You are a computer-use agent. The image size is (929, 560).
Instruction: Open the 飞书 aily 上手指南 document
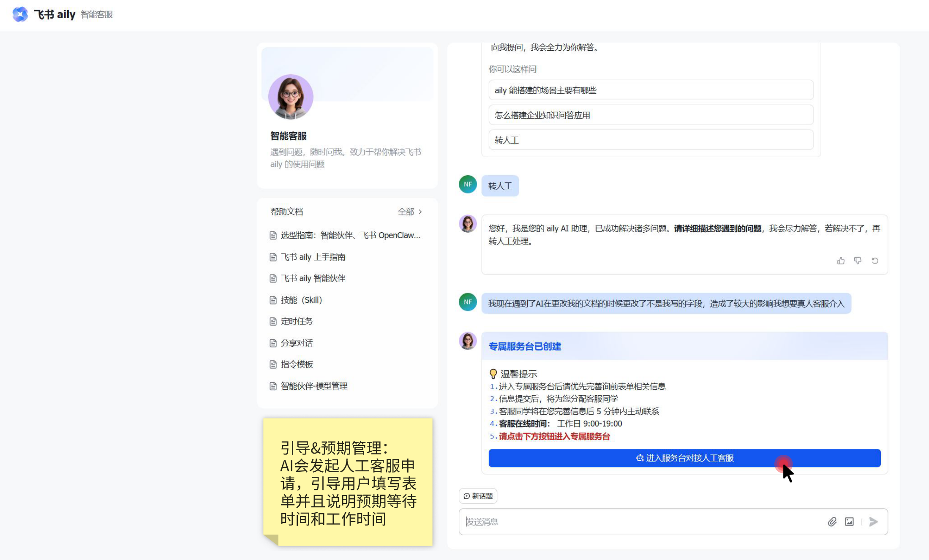(313, 257)
